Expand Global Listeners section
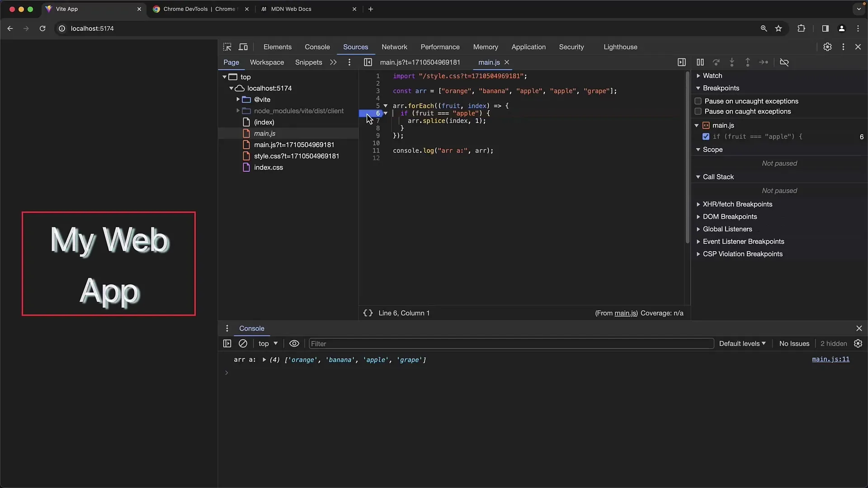Screen dimensions: 868x488 coord(727,229)
